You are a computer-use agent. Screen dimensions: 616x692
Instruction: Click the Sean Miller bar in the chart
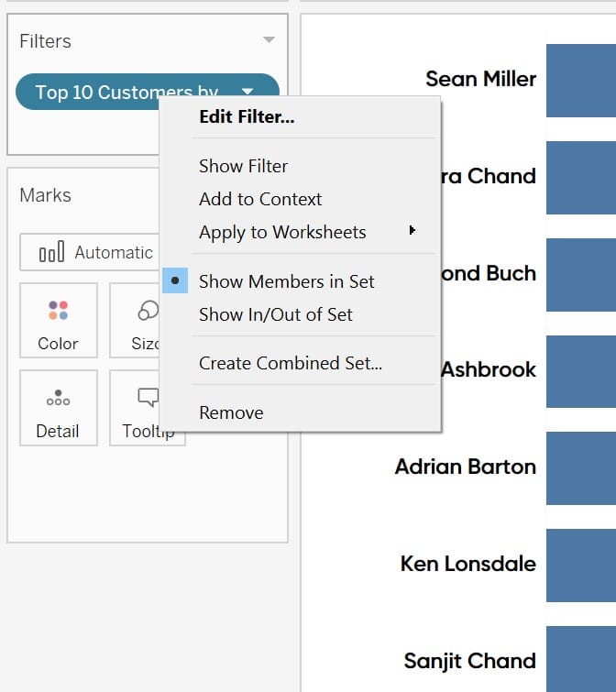(580, 81)
